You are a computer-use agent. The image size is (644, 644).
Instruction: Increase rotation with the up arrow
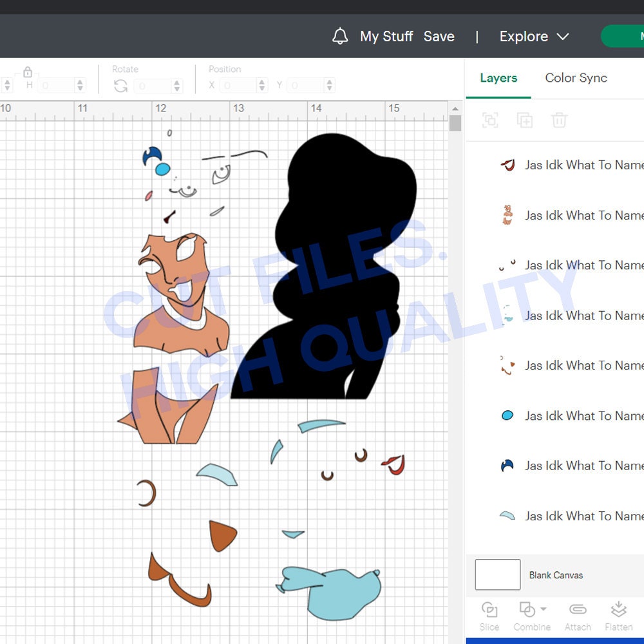177,82
